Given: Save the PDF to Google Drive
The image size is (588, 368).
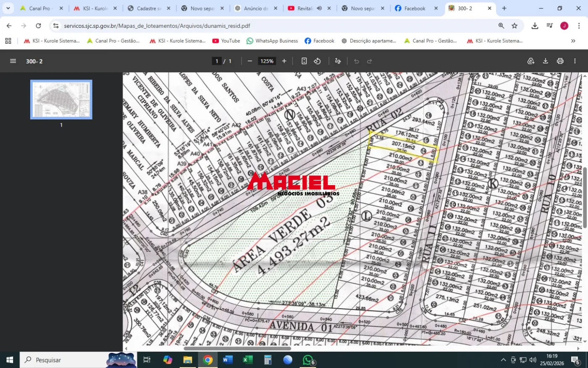Looking at the screenshot, I should (531, 61).
